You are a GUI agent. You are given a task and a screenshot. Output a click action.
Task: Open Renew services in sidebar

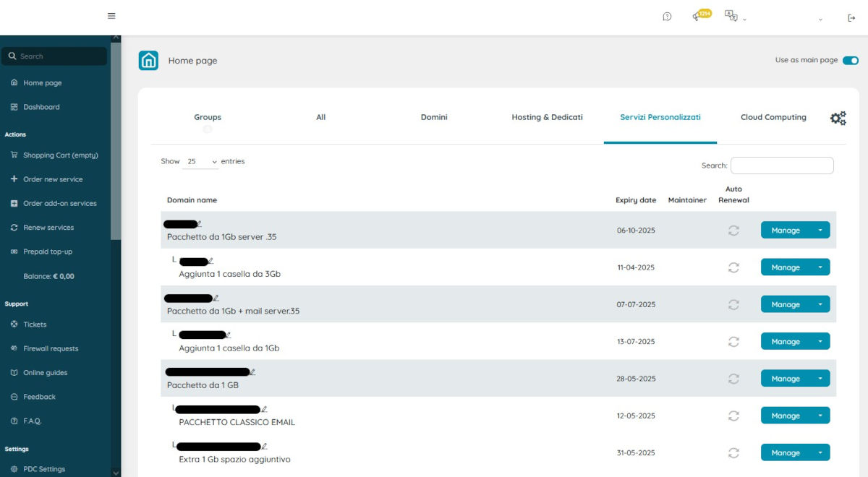click(48, 228)
